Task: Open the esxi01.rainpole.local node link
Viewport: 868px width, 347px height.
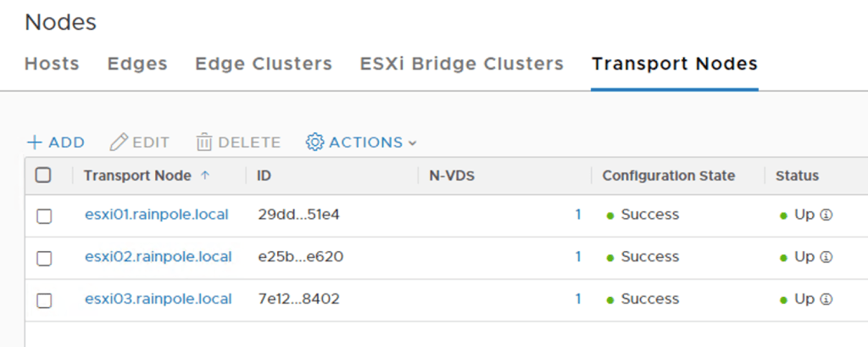Action: click(x=157, y=215)
